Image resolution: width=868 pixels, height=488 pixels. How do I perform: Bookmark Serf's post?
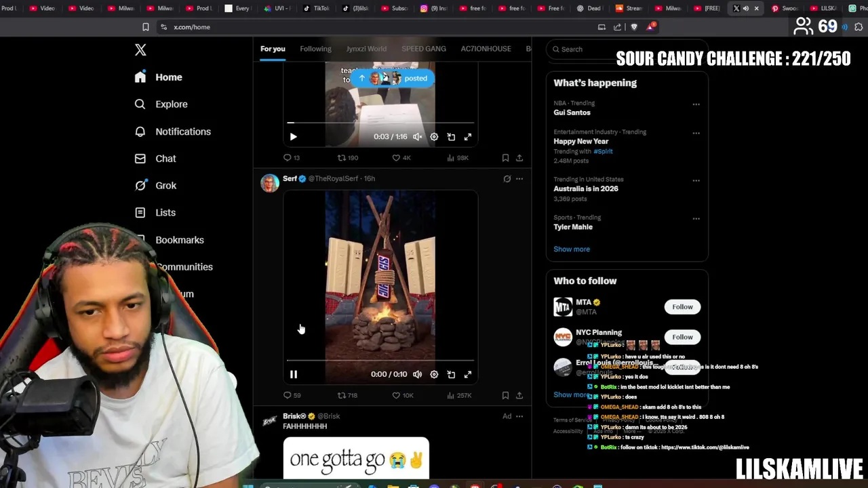pos(505,395)
